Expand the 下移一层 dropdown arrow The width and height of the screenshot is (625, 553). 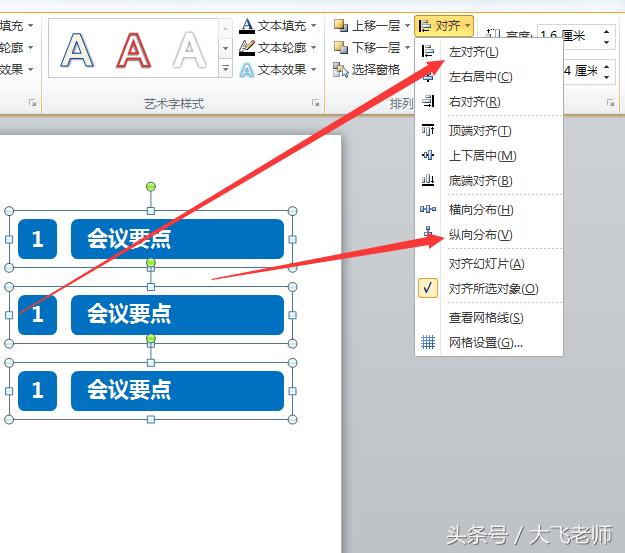click(407, 48)
